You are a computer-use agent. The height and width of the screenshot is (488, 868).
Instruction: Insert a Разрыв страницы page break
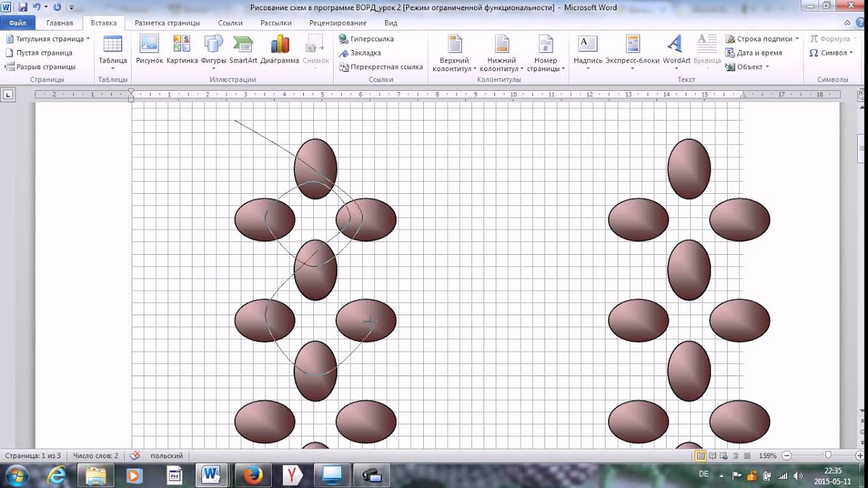point(41,66)
